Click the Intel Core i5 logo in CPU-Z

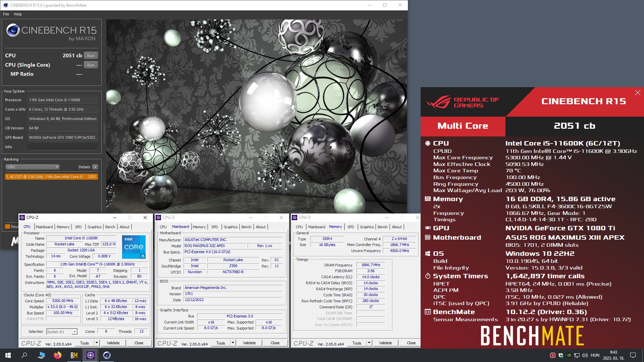point(134,247)
